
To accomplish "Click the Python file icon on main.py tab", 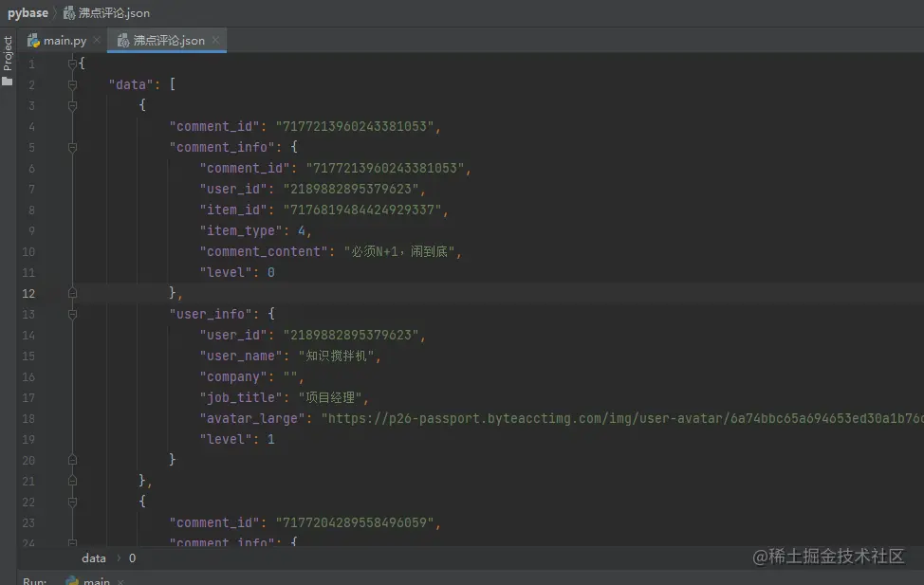I will tap(33, 41).
